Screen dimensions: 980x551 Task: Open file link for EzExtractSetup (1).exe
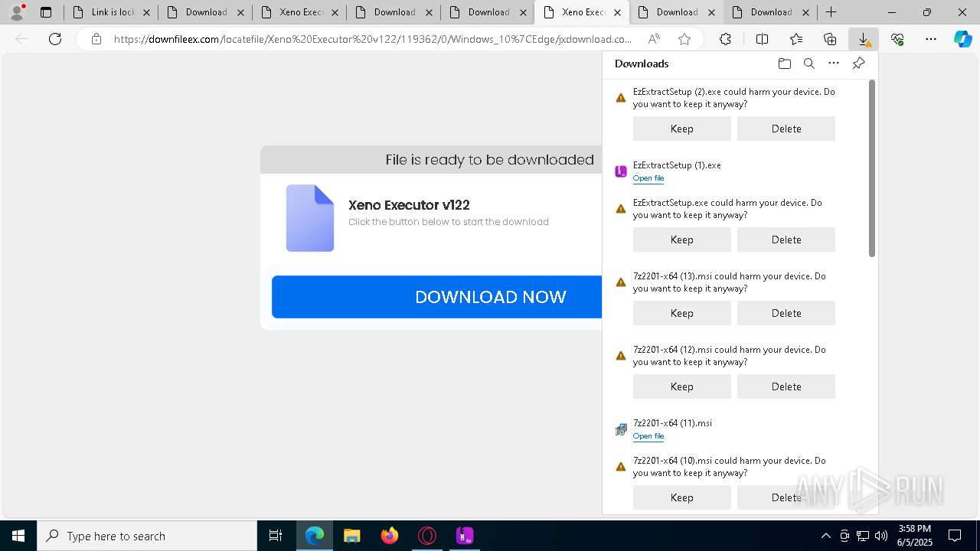[x=648, y=178]
